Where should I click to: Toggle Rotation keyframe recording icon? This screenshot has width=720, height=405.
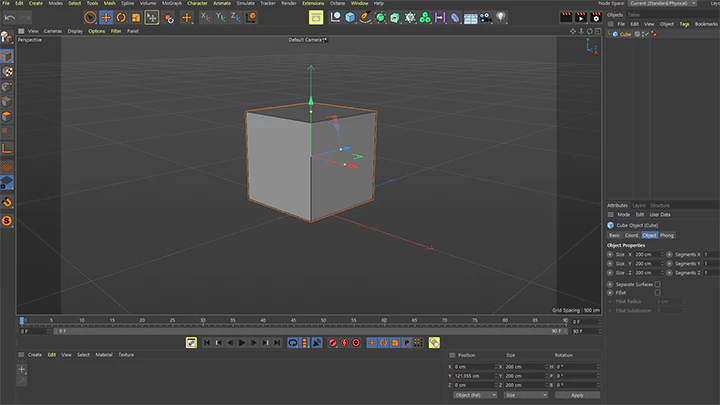383,343
